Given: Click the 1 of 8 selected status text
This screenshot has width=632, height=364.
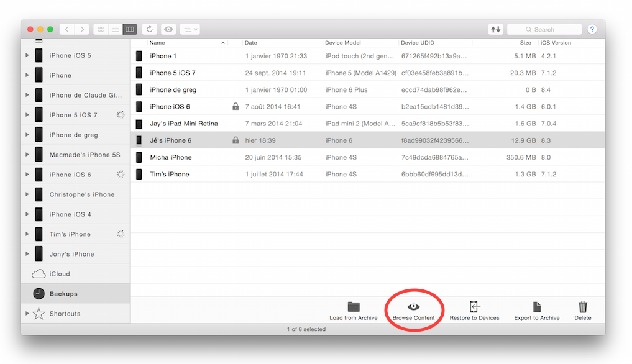Looking at the screenshot, I should click(x=306, y=329).
